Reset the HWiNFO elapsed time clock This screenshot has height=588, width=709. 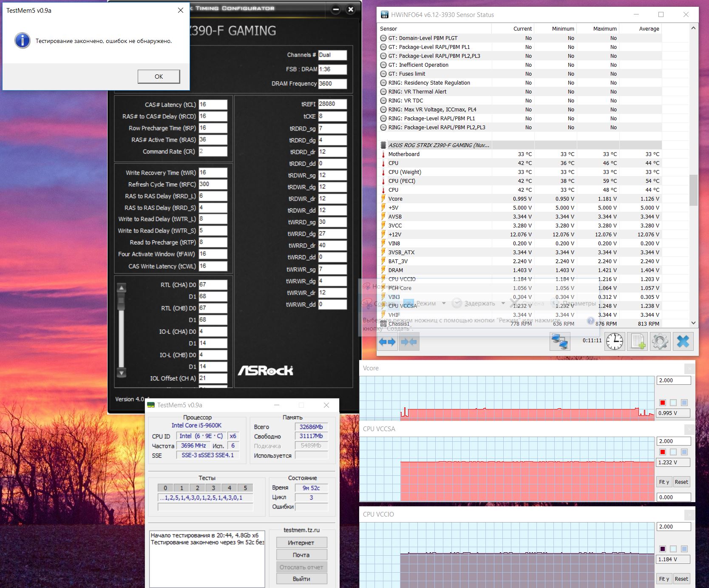pos(615,341)
